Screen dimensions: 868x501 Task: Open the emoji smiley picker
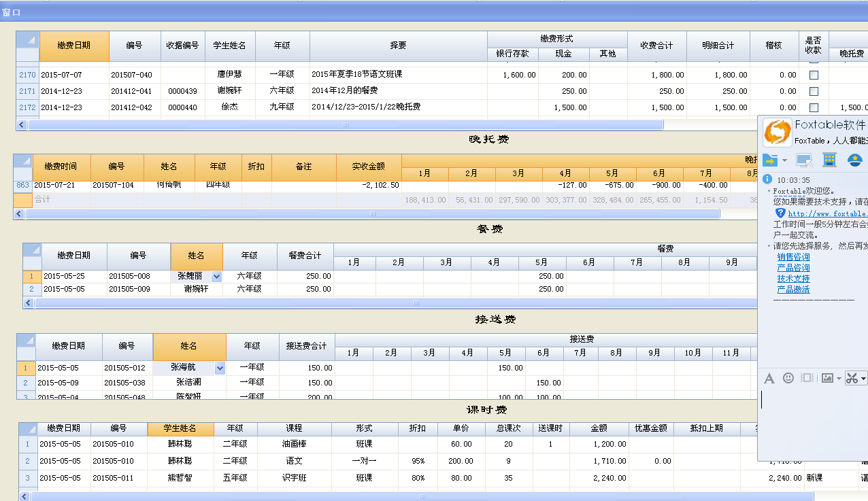[x=788, y=378]
